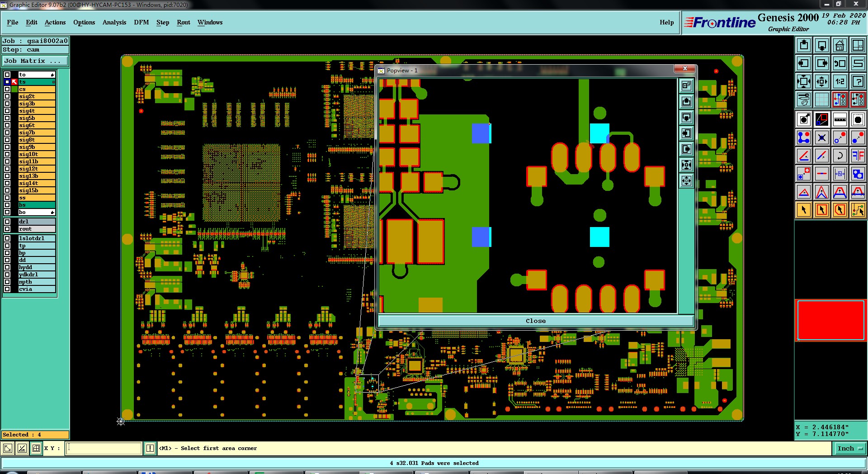Viewport: 868px width, 474px height.
Task: Open the help question mark tool
Action: tap(858, 81)
